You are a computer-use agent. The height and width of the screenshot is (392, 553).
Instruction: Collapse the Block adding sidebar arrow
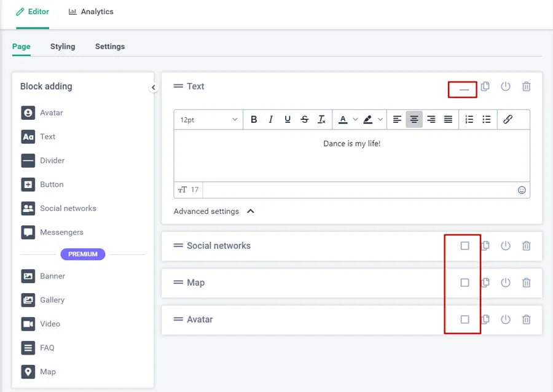point(154,87)
